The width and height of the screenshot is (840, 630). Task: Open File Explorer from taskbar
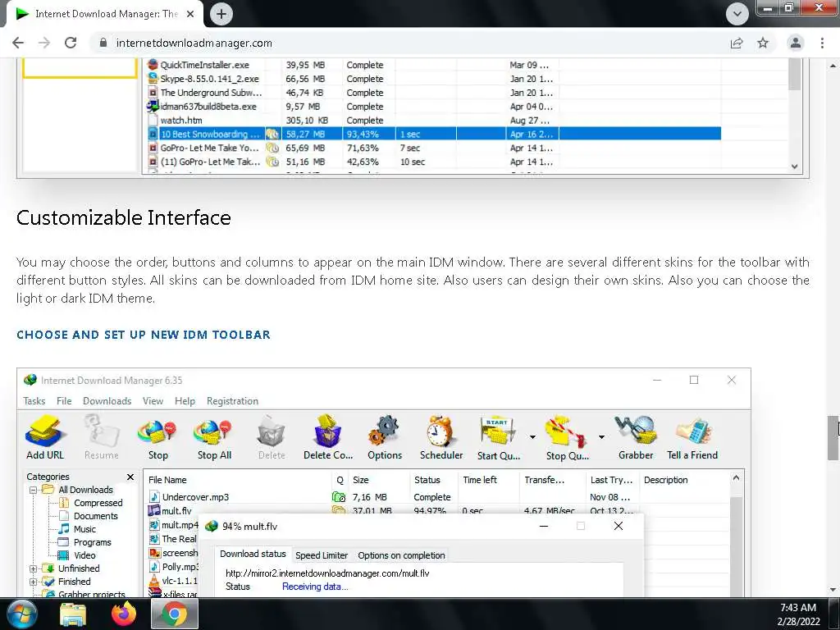click(72, 614)
